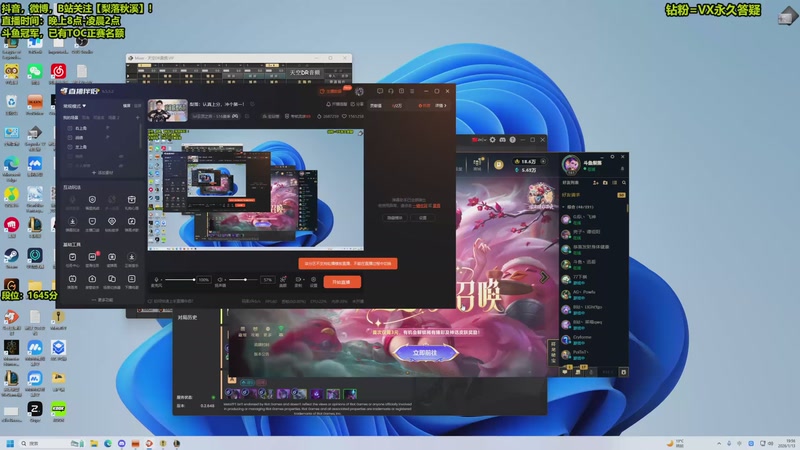Click the question mark help icon in LoL client
This screenshot has width=800, height=450.
coord(512,140)
